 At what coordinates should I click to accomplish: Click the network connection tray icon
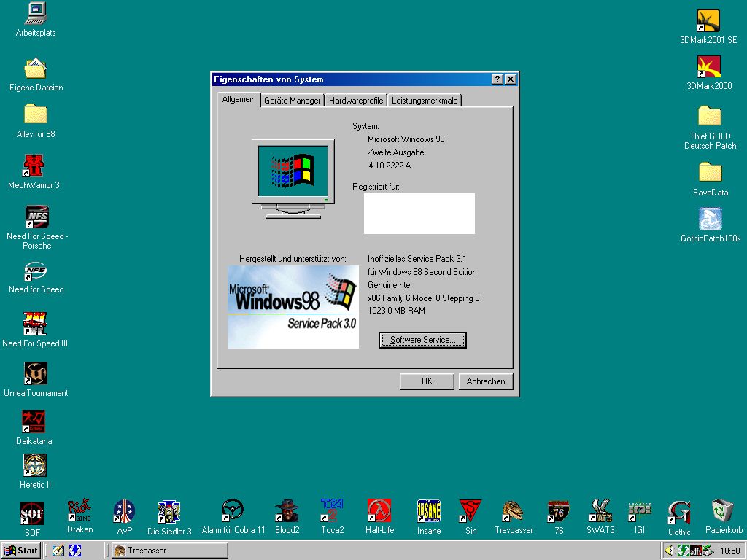(708, 551)
